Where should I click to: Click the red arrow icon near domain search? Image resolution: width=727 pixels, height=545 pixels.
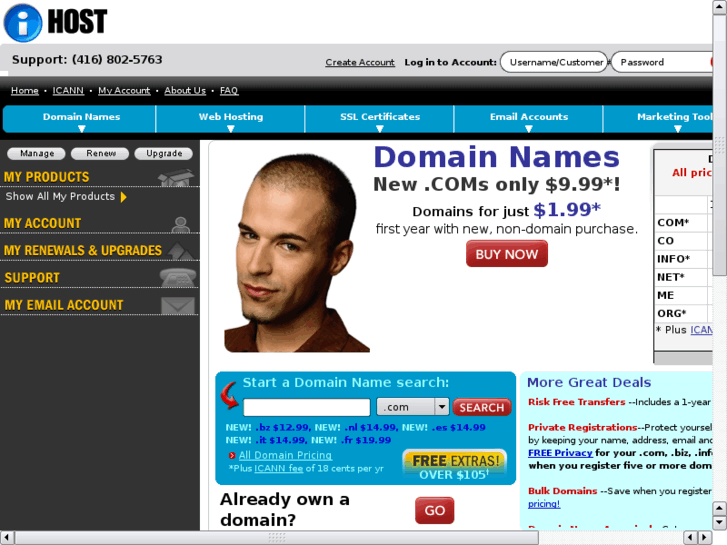click(x=230, y=396)
